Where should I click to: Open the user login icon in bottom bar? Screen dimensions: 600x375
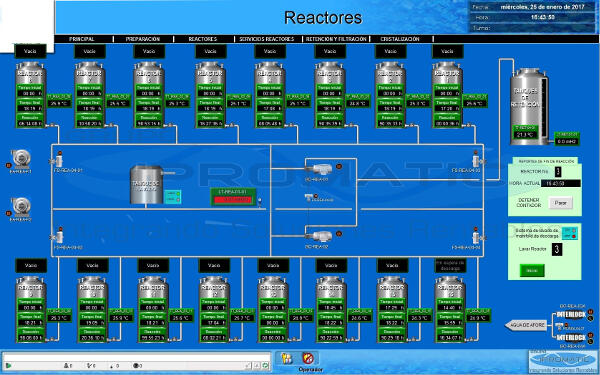(x=286, y=359)
